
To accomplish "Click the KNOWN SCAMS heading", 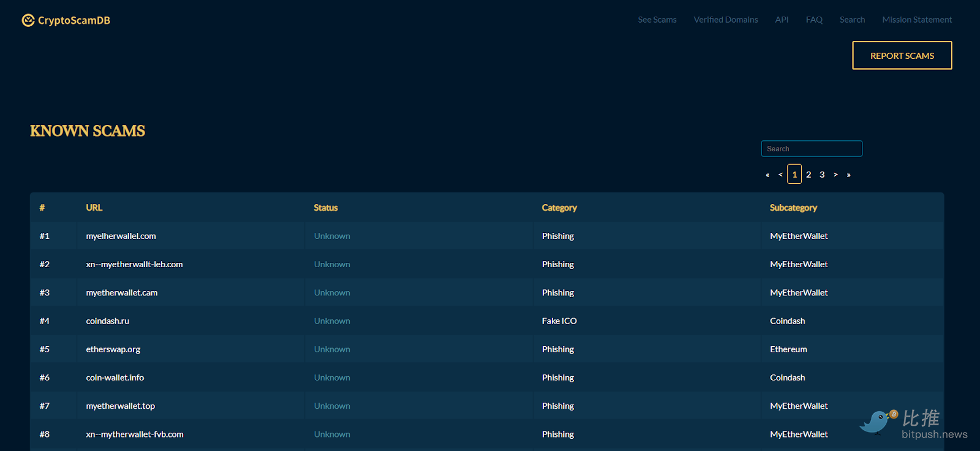I will [x=88, y=131].
